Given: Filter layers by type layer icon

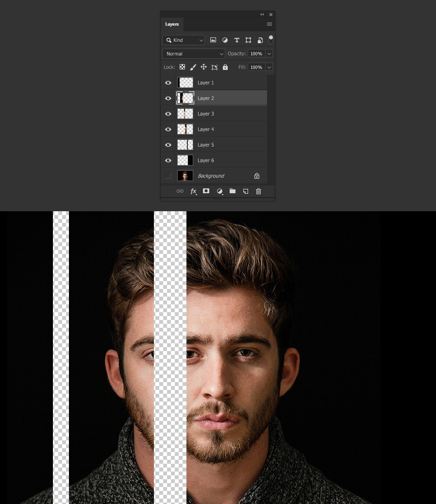Looking at the screenshot, I should pos(237,40).
